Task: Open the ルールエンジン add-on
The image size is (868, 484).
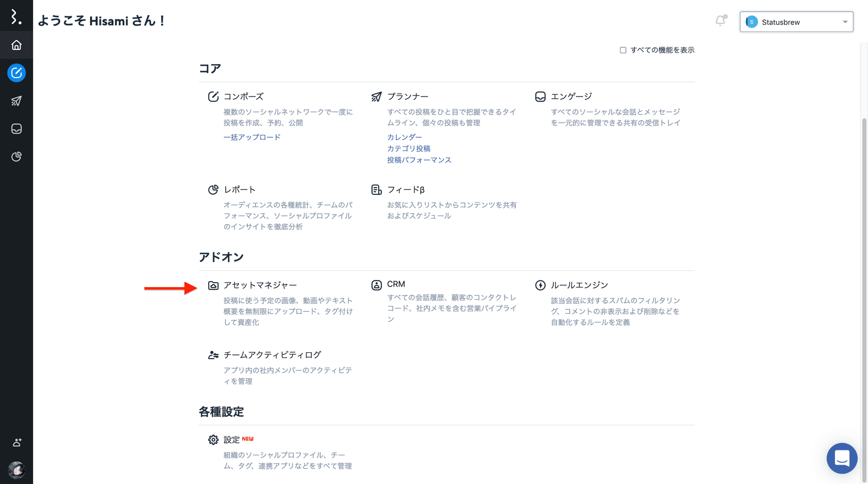Action: (x=579, y=285)
